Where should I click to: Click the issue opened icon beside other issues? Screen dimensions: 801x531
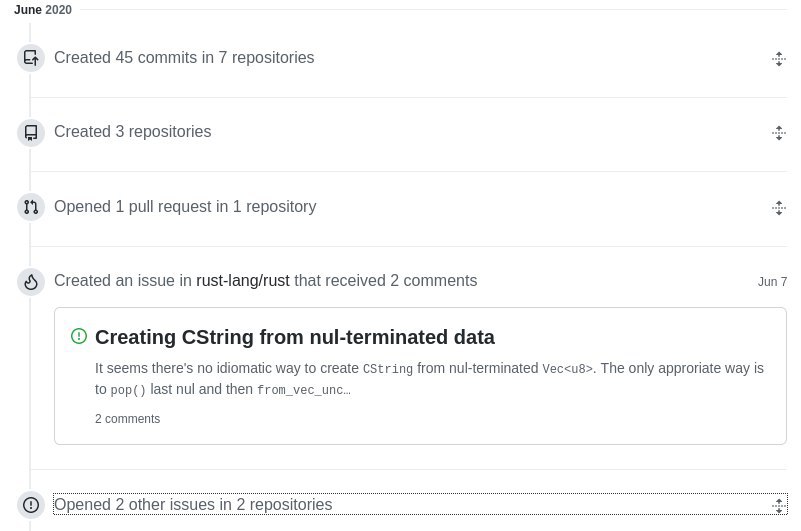(x=31, y=505)
